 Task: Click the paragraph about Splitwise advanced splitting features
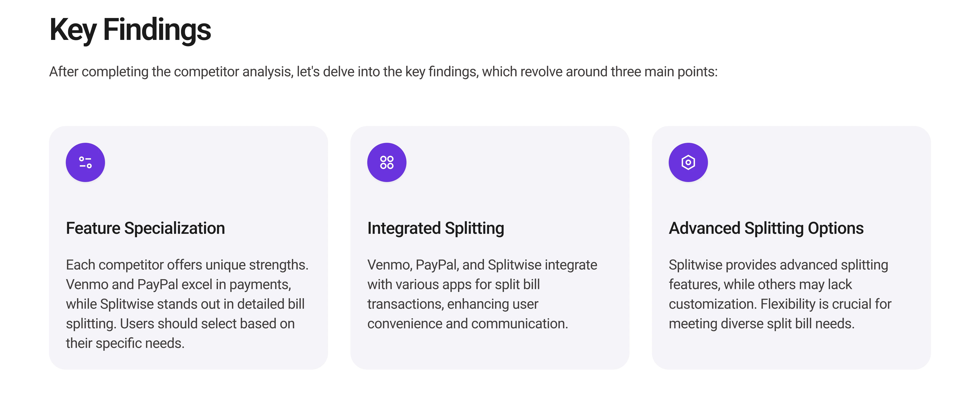tap(780, 294)
